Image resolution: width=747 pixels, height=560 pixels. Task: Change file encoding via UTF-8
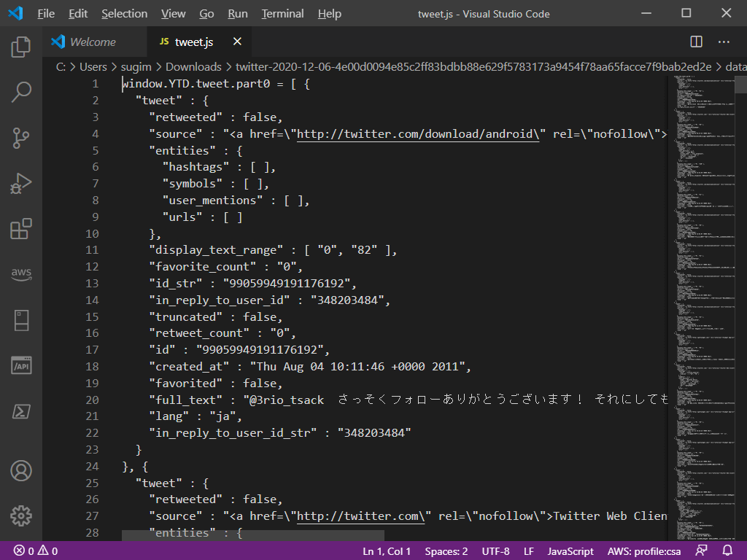coord(495,551)
